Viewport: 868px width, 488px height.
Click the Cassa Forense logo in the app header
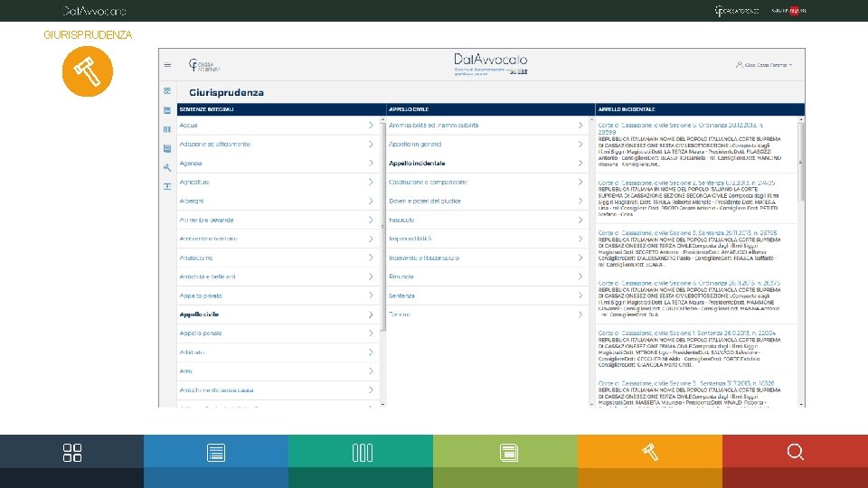point(204,65)
